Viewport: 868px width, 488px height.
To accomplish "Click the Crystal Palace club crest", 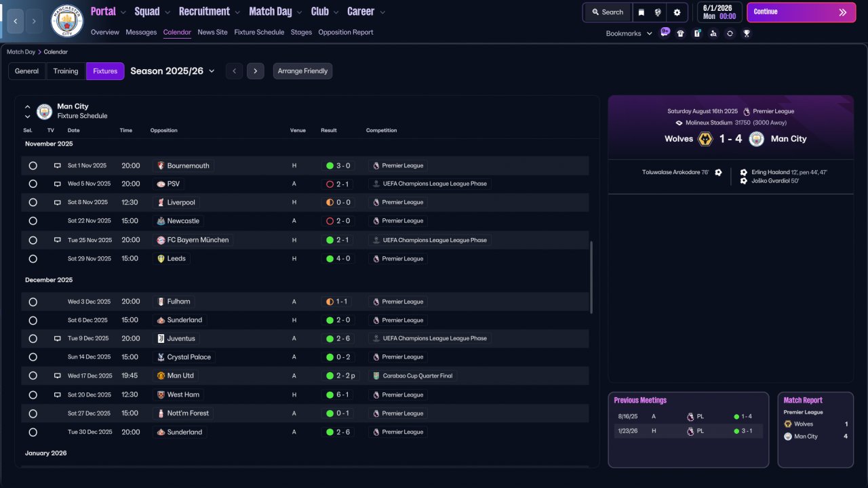I will pyautogui.click(x=161, y=357).
